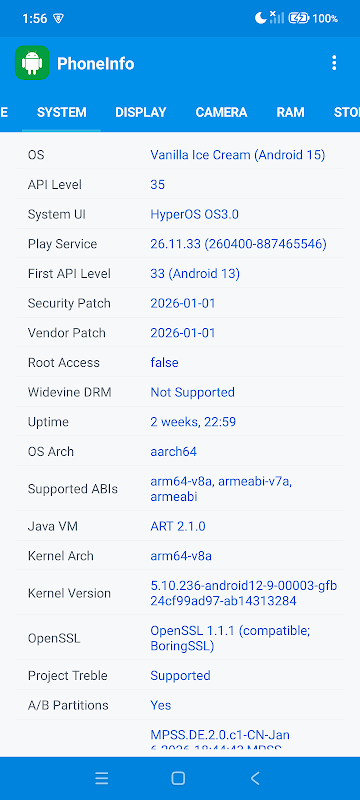Image resolution: width=360 pixels, height=800 pixels.
Task: Tap the 'arm64-v8a, armeabi-v7a' ABI list
Action: 221,489
